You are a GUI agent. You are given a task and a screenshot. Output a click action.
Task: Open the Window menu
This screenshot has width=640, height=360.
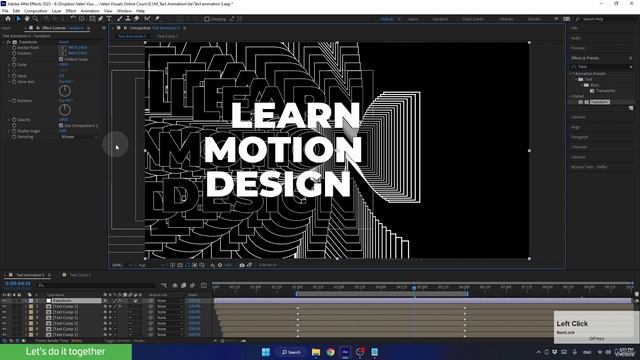(124, 11)
